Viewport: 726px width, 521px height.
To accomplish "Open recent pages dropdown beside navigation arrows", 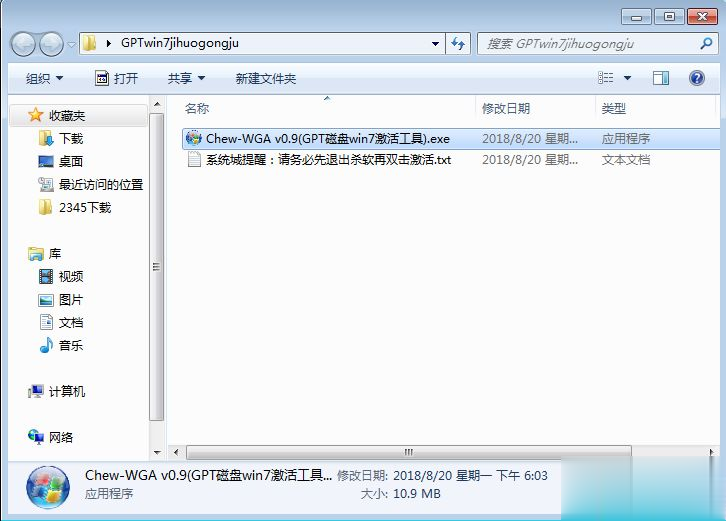I will 71,44.
